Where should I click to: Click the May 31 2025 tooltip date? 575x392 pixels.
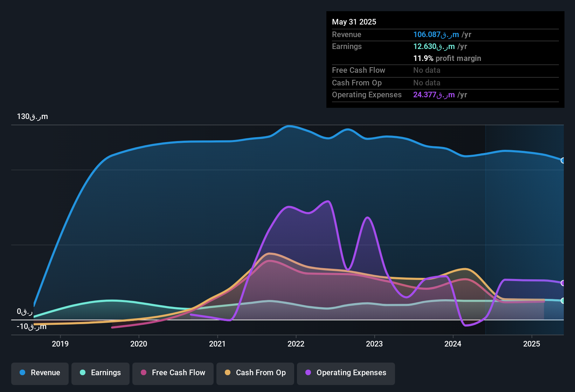point(354,22)
